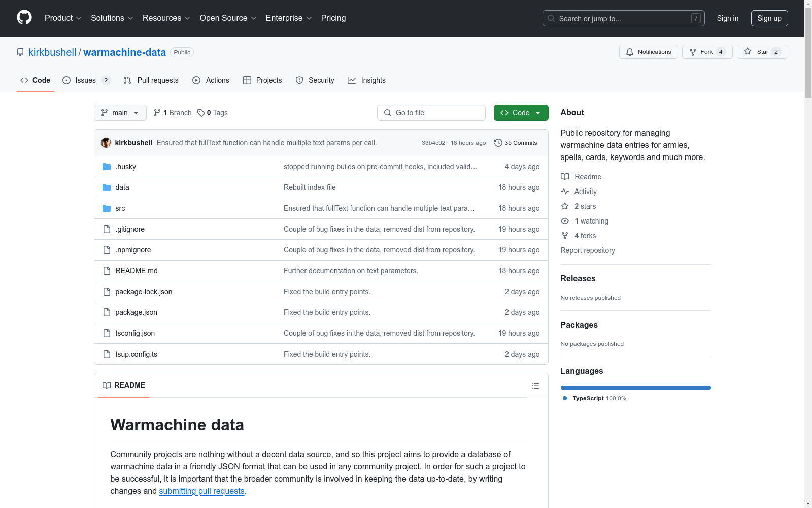The width and height of the screenshot is (812, 508).
Task: Click the eye icon next to watching
Action: click(565, 221)
